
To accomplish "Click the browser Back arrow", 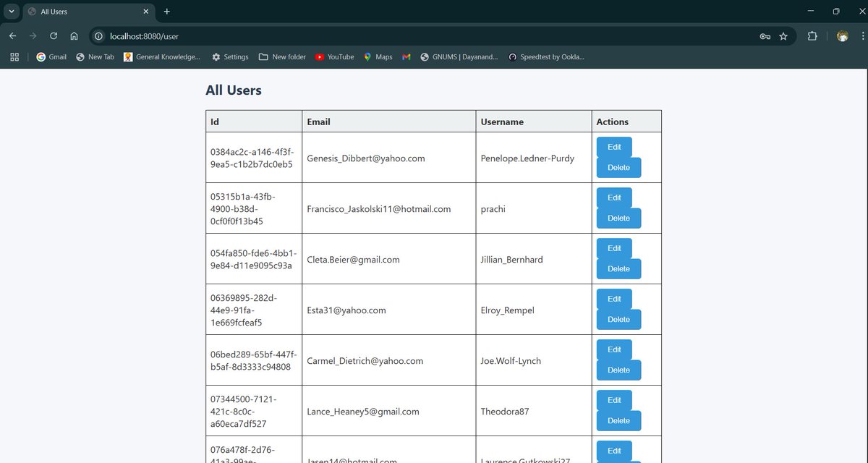I will click(x=12, y=36).
